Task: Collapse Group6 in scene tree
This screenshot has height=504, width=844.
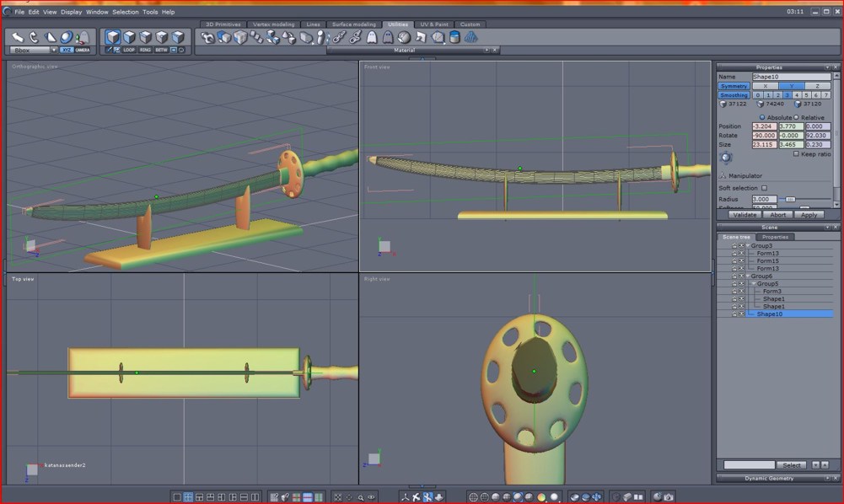Action: (748, 276)
